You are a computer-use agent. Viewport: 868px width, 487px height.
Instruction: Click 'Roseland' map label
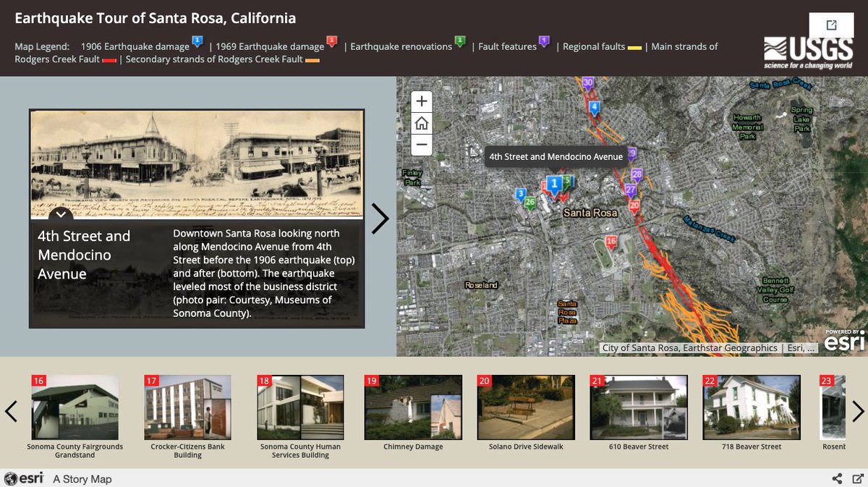pos(482,285)
